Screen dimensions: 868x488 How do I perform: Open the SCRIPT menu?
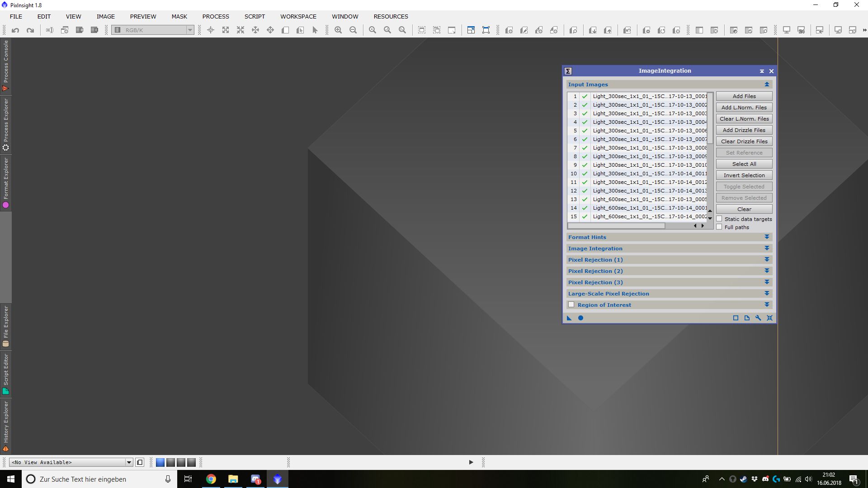(255, 16)
